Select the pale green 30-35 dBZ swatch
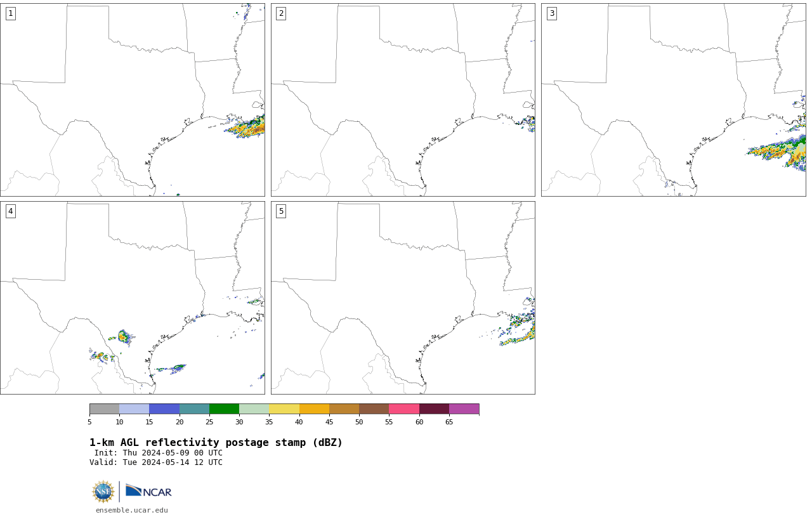The height and width of the screenshot is (517, 812). click(x=254, y=409)
